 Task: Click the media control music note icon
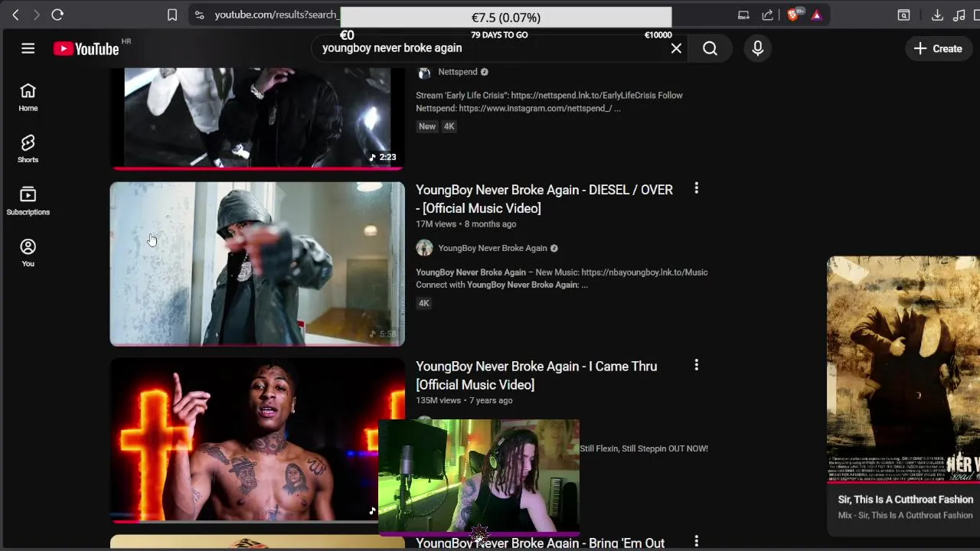959,15
